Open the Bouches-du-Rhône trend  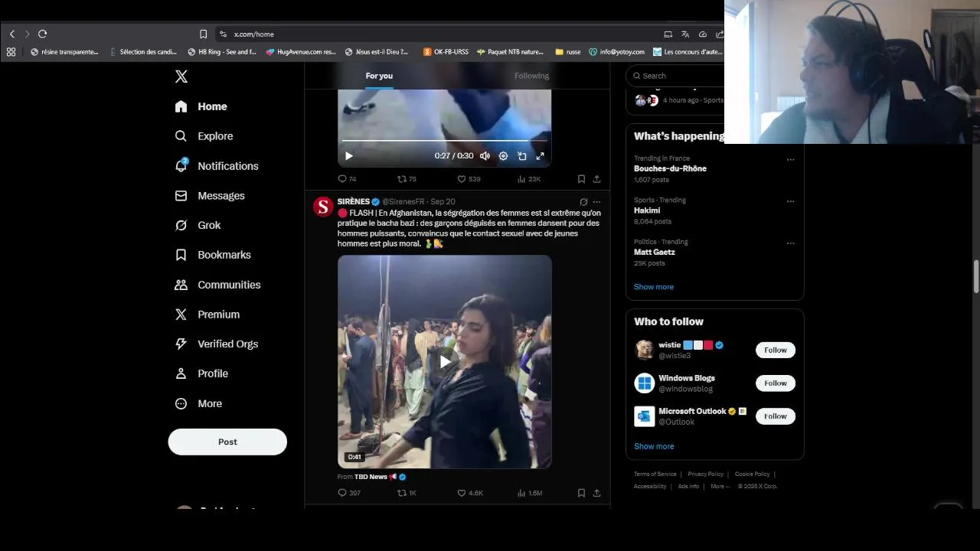(670, 168)
